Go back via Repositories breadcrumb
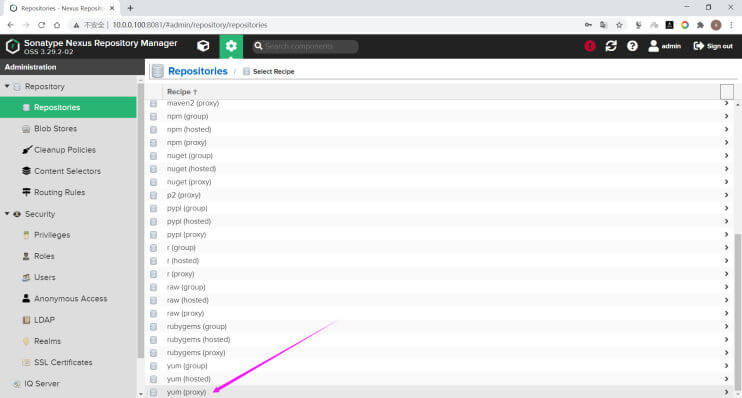The image size is (742, 398). click(198, 71)
